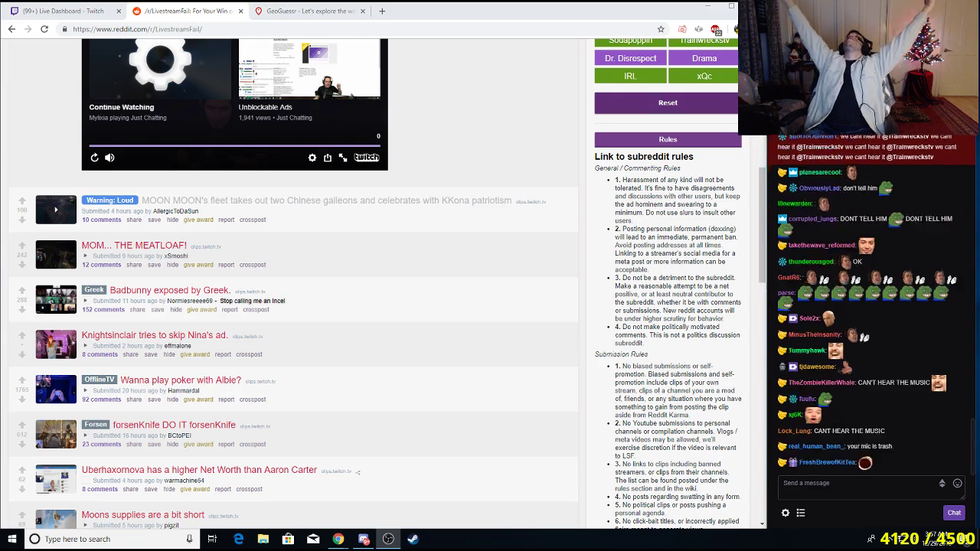Reload the LivestreamFail page

coord(44,29)
